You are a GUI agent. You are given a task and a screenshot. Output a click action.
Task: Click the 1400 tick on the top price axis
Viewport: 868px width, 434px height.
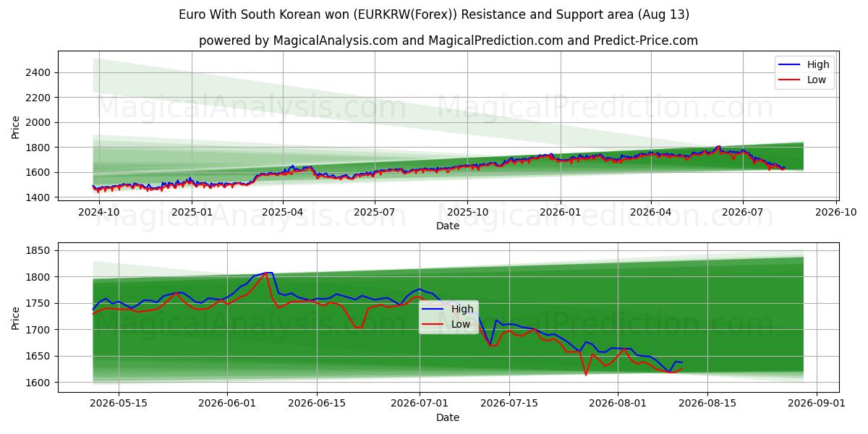click(x=38, y=197)
